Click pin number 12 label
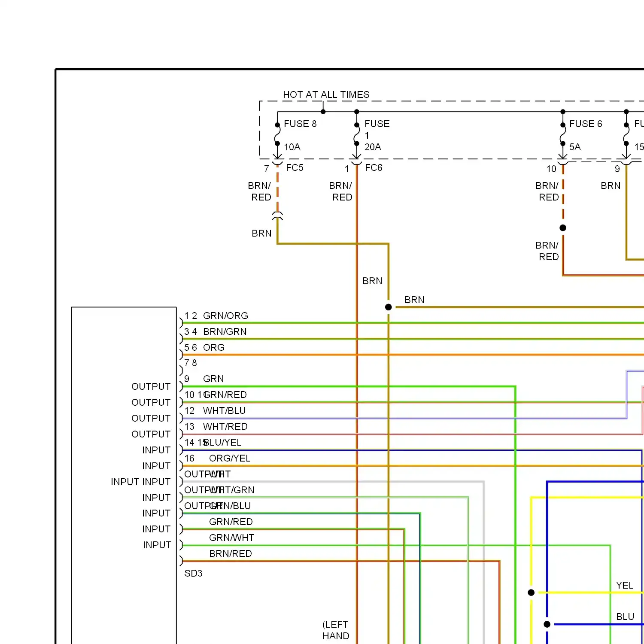This screenshot has height=644, width=644. click(189, 410)
